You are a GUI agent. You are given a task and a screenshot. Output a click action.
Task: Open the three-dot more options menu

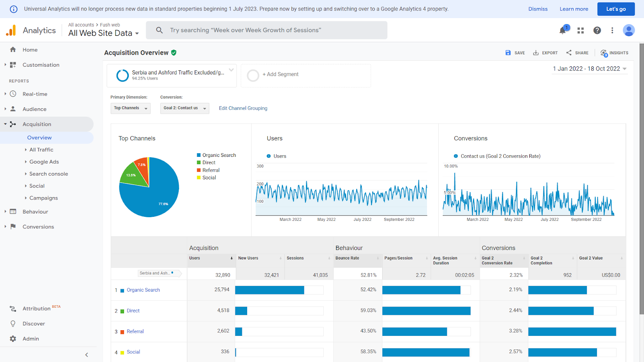(612, 30)
